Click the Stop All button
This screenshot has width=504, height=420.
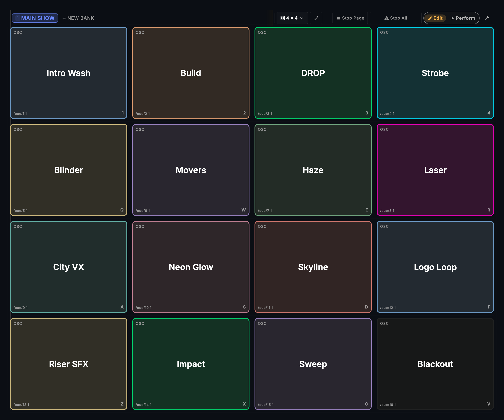[x=395, y=18]
